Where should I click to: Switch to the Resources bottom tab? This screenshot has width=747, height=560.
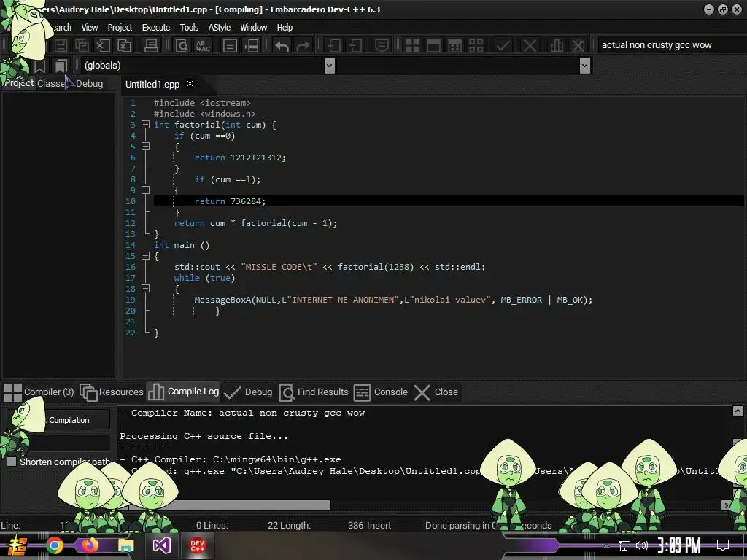tap(112, 392)
